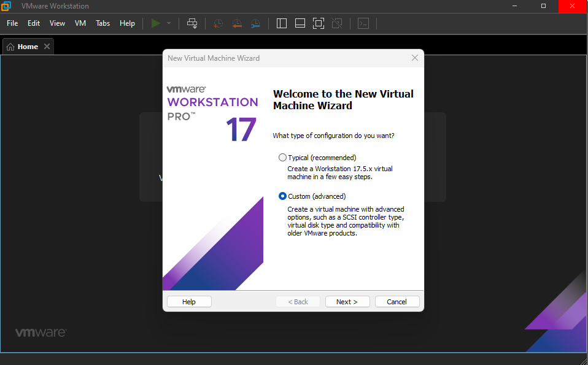The height and width of the screenshot is (365, 588).
Task: Click the Revert to Snapshot icon
Action: pyautogui.click(x=237, y=23)
